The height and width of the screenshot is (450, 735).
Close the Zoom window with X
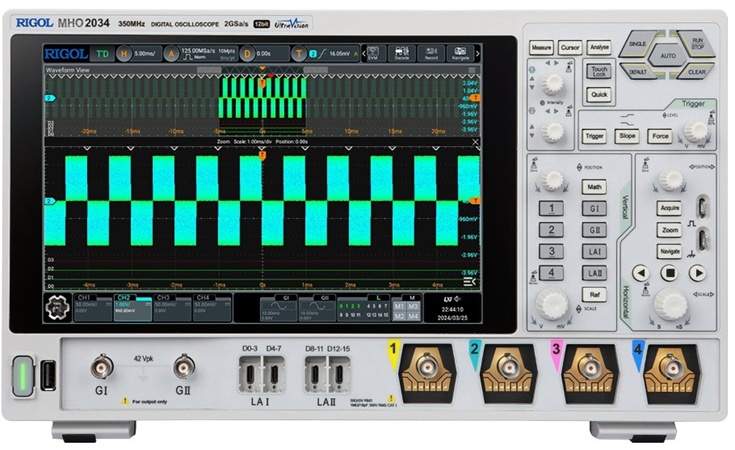pyautogui.click(x=475, y=142)
